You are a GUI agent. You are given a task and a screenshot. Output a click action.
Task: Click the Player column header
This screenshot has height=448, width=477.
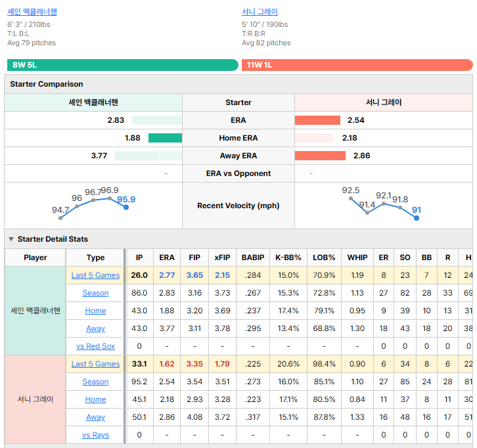pyautogui.click(x=35, y=258)
